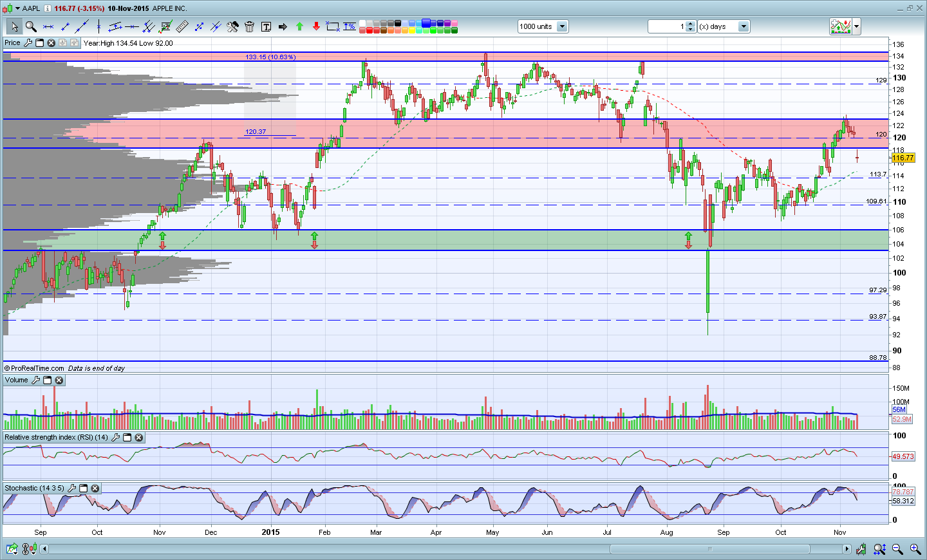Select the arrow pointer tool

(x=14, y=26)
